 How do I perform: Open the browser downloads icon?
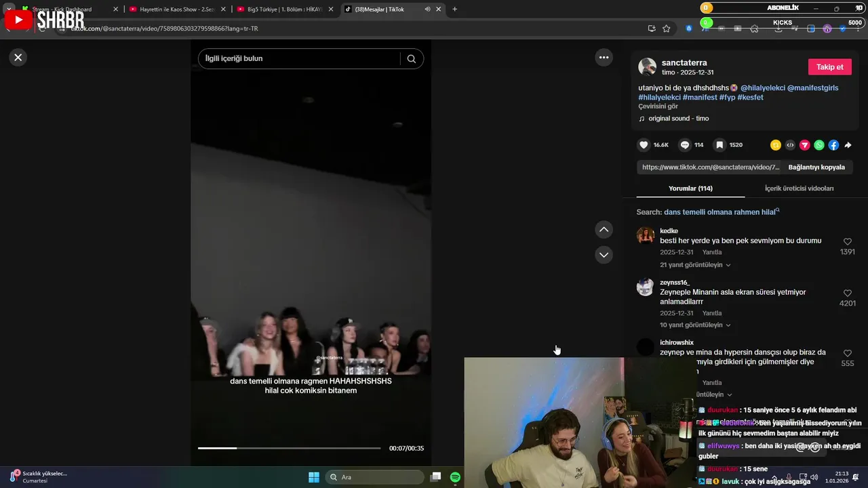[777, 28]
